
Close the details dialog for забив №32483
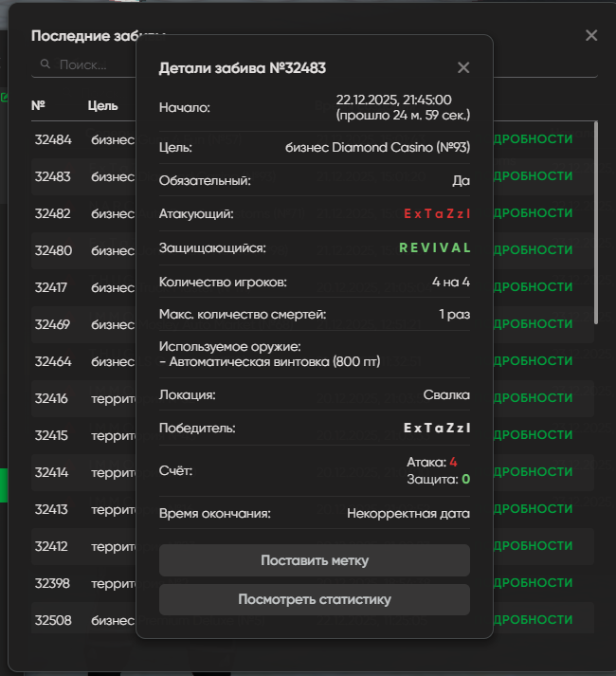pyautogui.click(x=463, y=67)
